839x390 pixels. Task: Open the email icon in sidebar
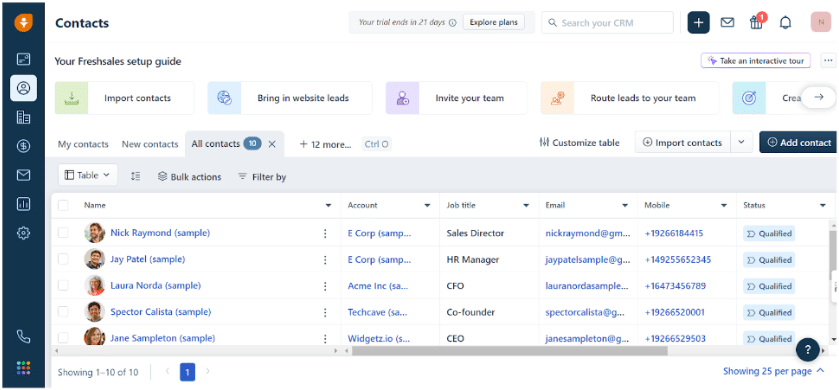coord(23,175)
